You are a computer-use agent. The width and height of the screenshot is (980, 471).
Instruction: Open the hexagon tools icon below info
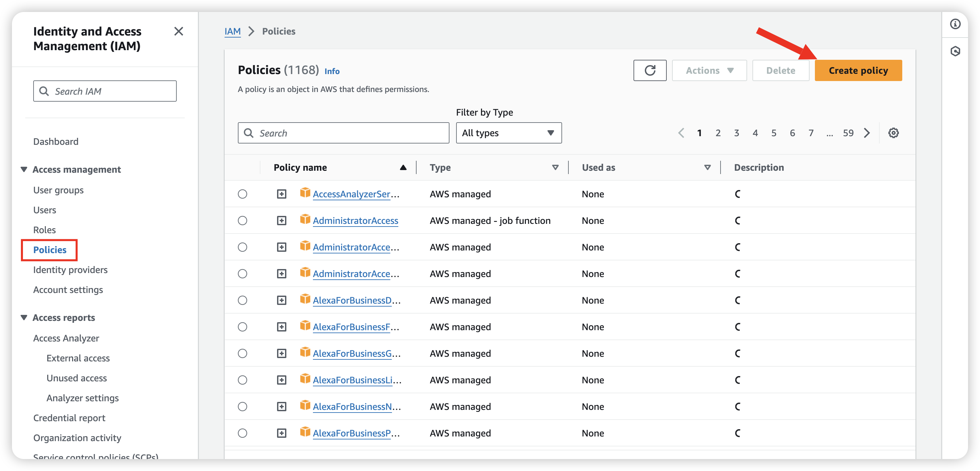(x=955, y=51)
